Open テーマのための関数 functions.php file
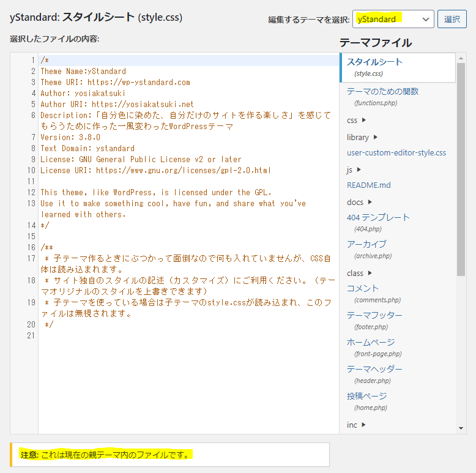Image resolution: width=476 pixels, height=473 pixels. [382, 97]
